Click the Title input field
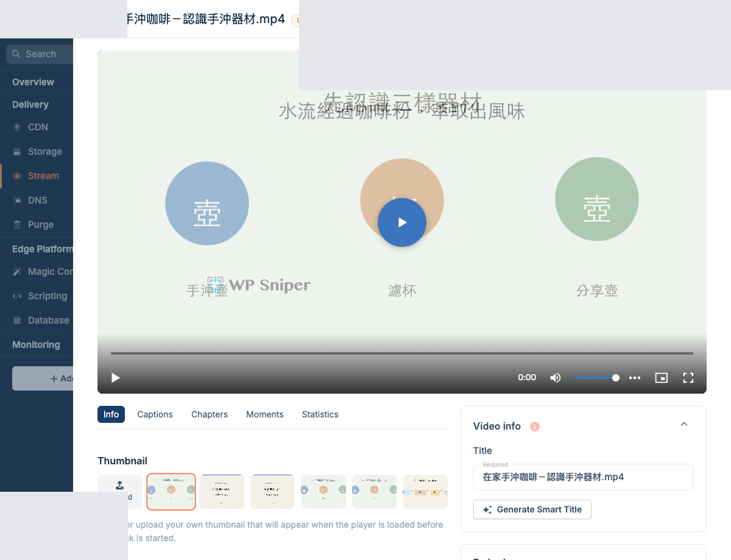This screenshot has width=731, height=560. click(x=584, y=477)
